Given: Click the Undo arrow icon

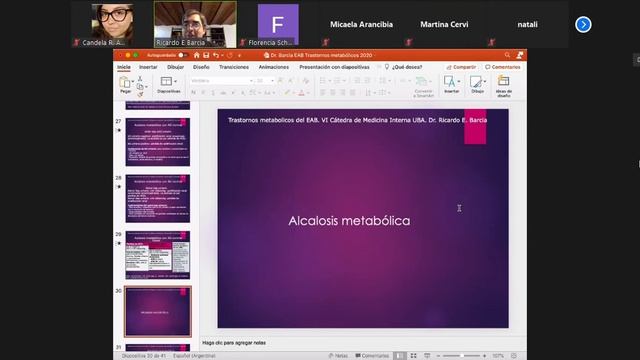Looking at the screenshot, I should click(x=216, y=55).
